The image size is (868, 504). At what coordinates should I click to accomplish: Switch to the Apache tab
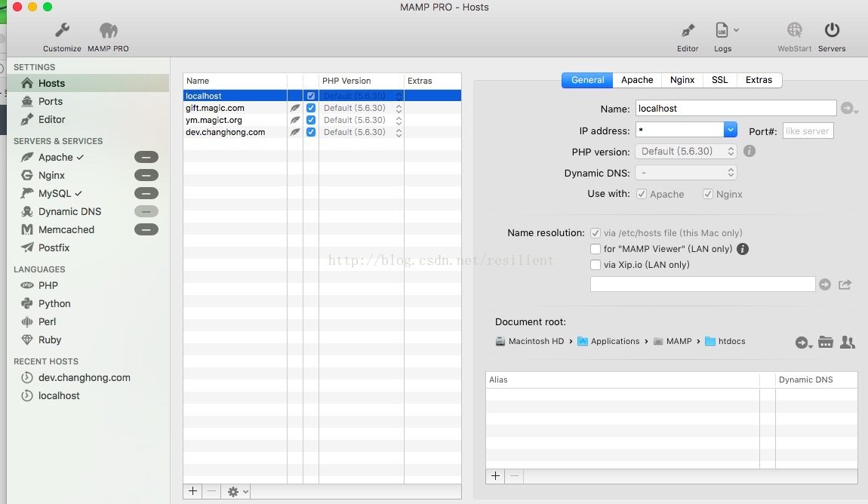[637, 80]
